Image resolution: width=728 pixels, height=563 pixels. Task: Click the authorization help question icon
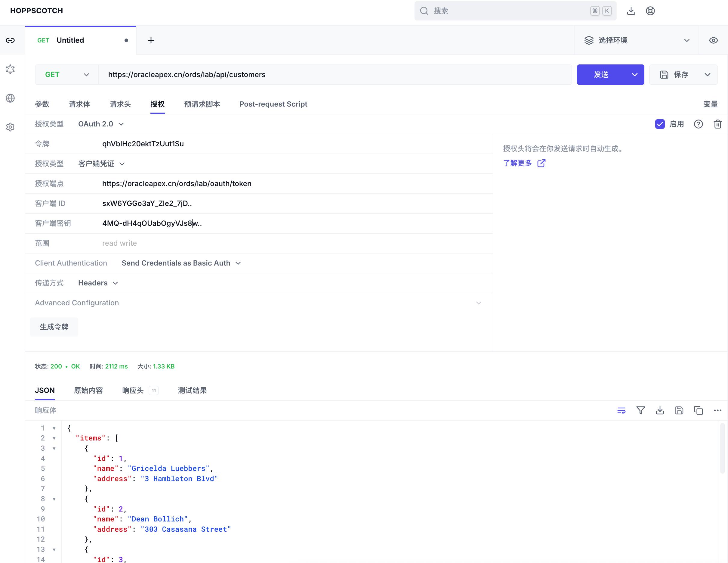(x=698, y=124)
